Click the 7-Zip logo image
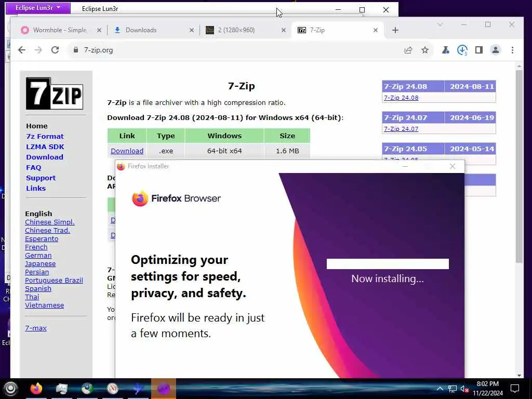 pos(54,94)
